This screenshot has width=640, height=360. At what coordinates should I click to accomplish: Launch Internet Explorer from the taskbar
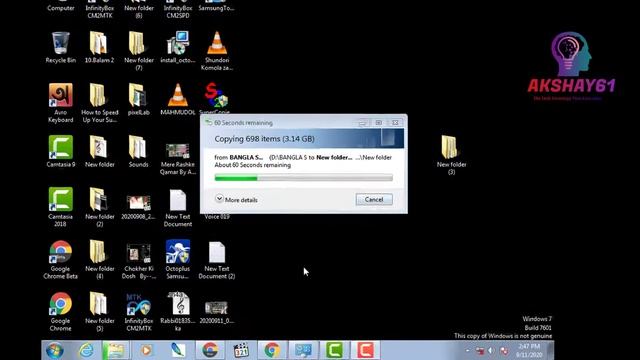pyautogui.click(x=86, y=350)
